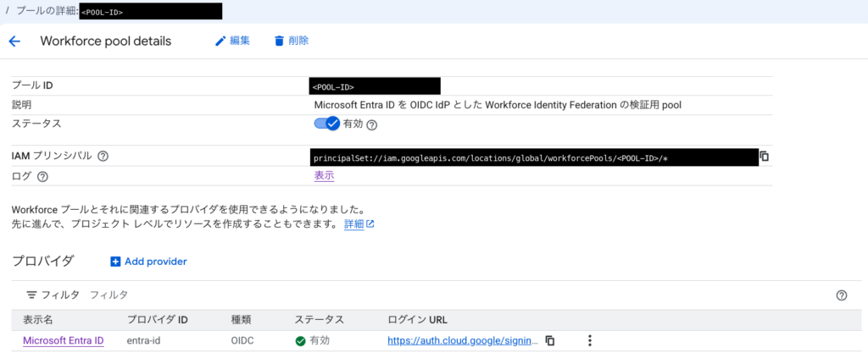Image resolution: width=868 pixels, height=364 pixels.
Task: Click the Workforce pool details heading
Action: tap(106, 41)
